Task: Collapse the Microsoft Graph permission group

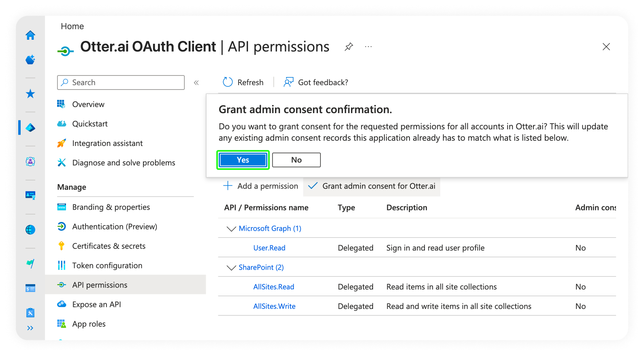Action: 231,229
